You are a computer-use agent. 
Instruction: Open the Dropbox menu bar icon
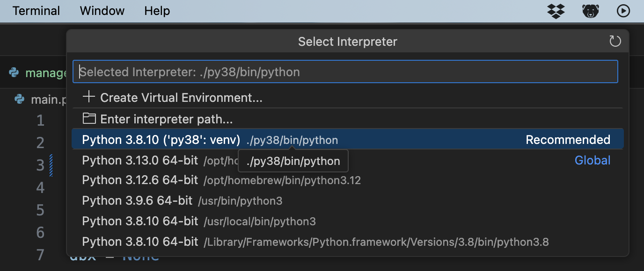click(x=556, y=11)
